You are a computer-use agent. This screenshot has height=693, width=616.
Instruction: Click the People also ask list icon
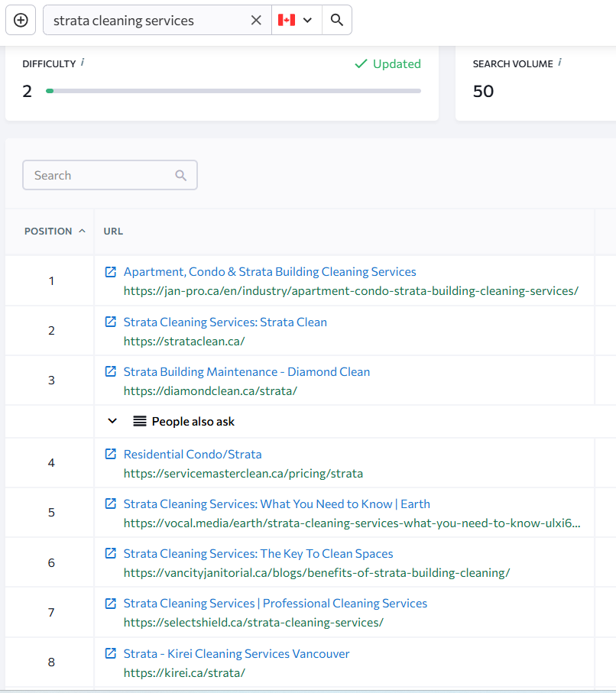pyautogui.click(x=140, y=422)
